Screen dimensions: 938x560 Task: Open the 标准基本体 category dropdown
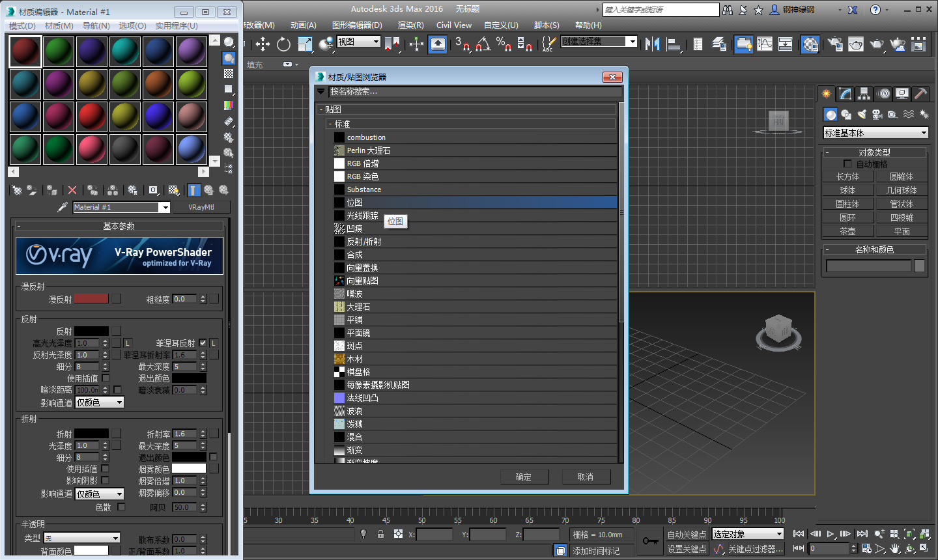875,133
